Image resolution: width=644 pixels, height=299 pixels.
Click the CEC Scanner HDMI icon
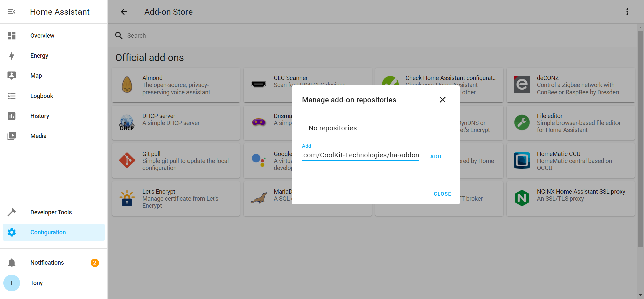[x=259, y=84]
